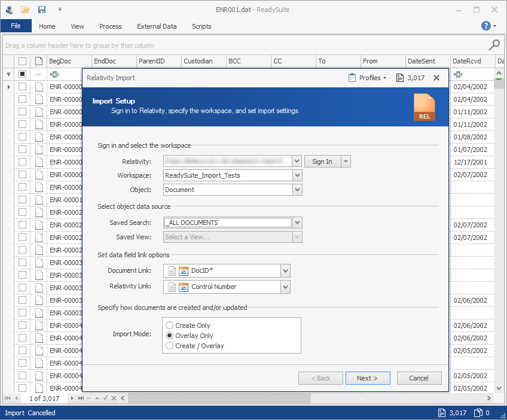Open the Workspace dropdown arrow
The height and width of the screenshot is (420, 507).
click(x=297, y=175)
